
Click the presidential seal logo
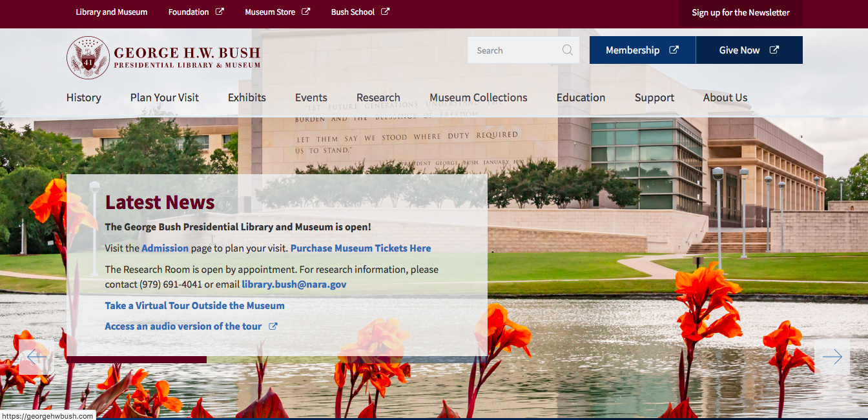pos(88,57)
